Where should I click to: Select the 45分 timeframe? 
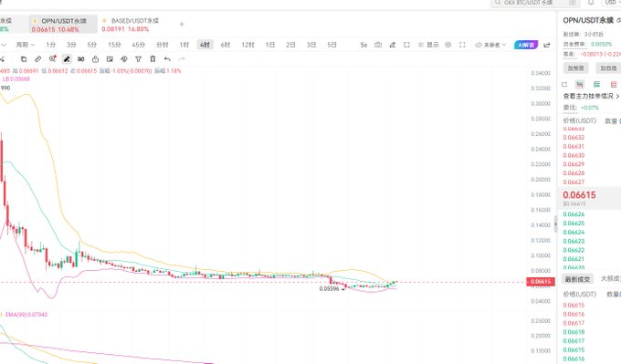point(138,45)
